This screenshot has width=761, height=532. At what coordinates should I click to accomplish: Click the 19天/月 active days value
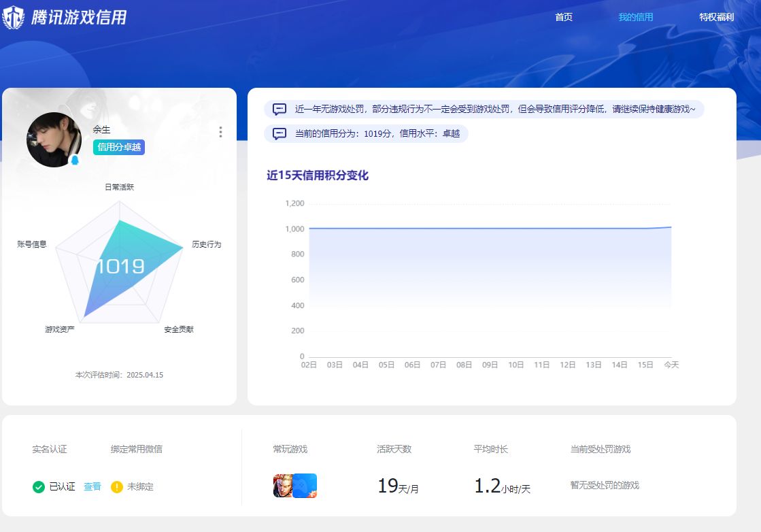point(398,486)
